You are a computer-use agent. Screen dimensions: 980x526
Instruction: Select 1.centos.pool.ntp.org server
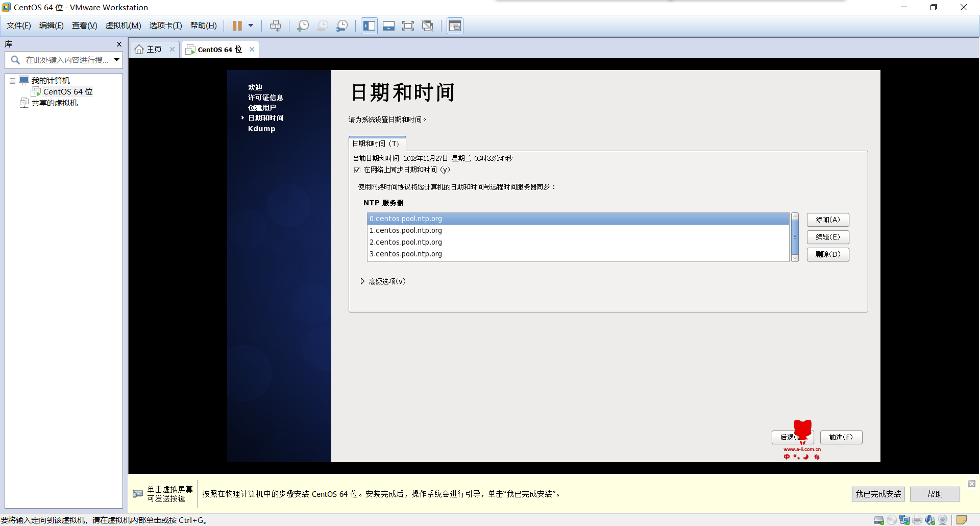coord(578,230)
